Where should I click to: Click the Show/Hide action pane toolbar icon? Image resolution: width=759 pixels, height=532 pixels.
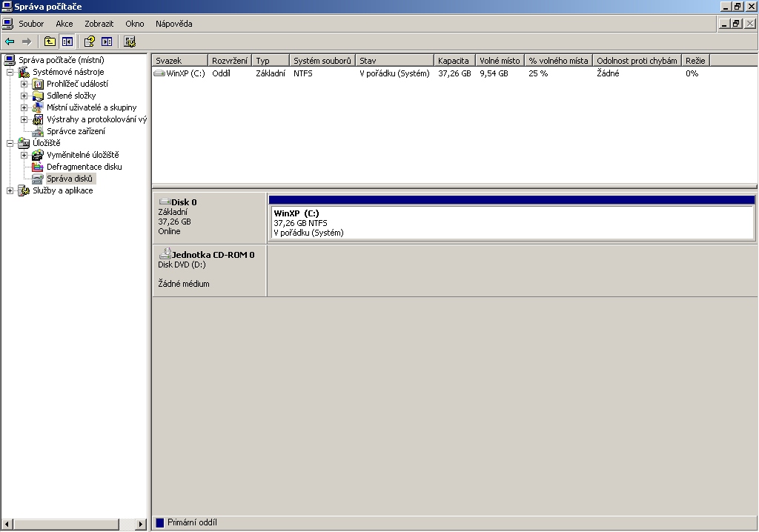point(107,41)
